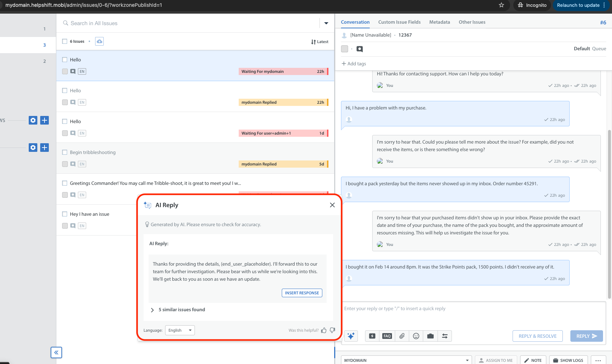Tick the 'Hey I have an issue' checkbox
This screenshot has height=364, width=612.
(65, 214)
